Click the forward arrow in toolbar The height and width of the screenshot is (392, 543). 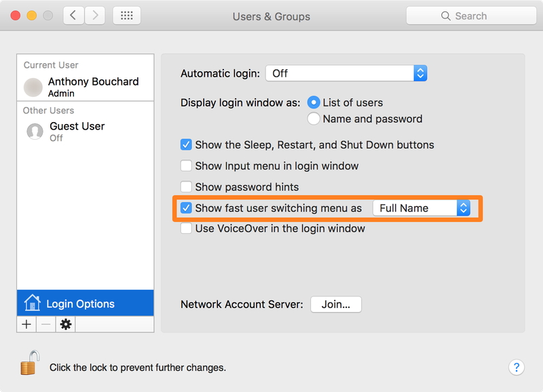[95, 16]
